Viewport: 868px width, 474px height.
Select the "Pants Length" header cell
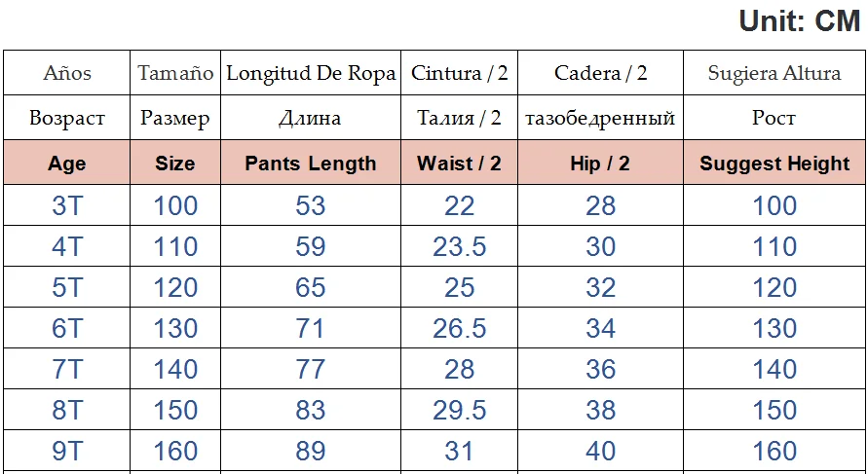tap(311, 164)
